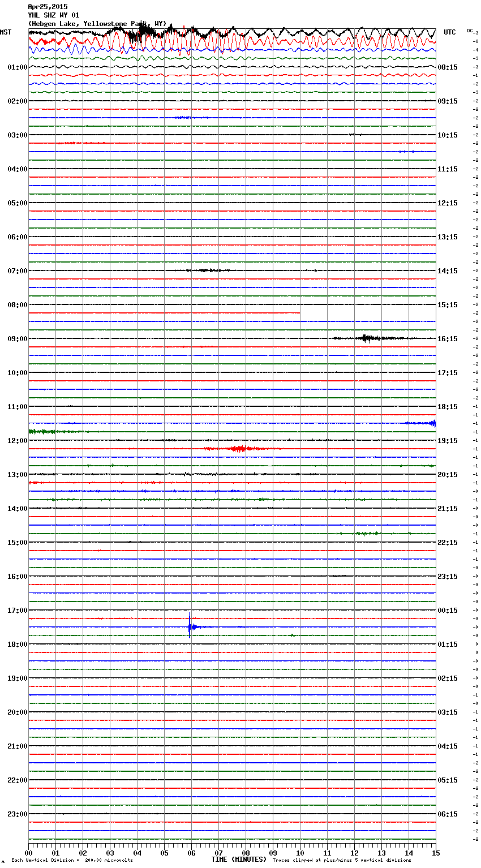Click minute 15 on the bottom axis
Screen dimensions: 481x868
tap(436, 852)
